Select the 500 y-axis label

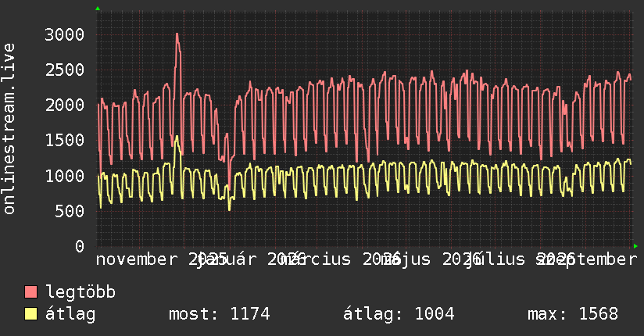click(70, 211)
